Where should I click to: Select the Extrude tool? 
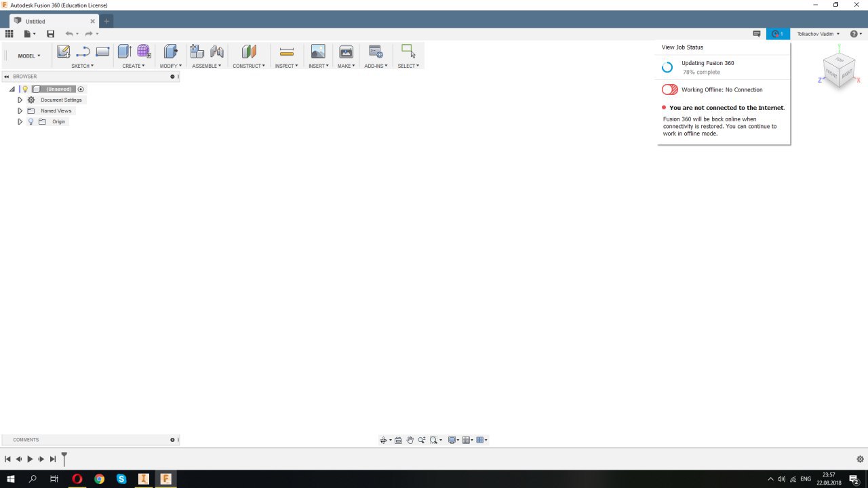(x=124, y=52)
